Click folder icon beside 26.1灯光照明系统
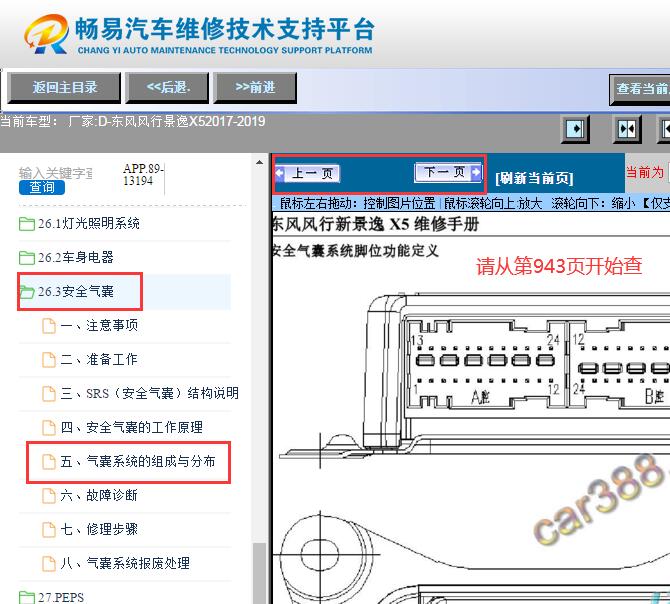This screenshot has height=604, width=670. 26,224
